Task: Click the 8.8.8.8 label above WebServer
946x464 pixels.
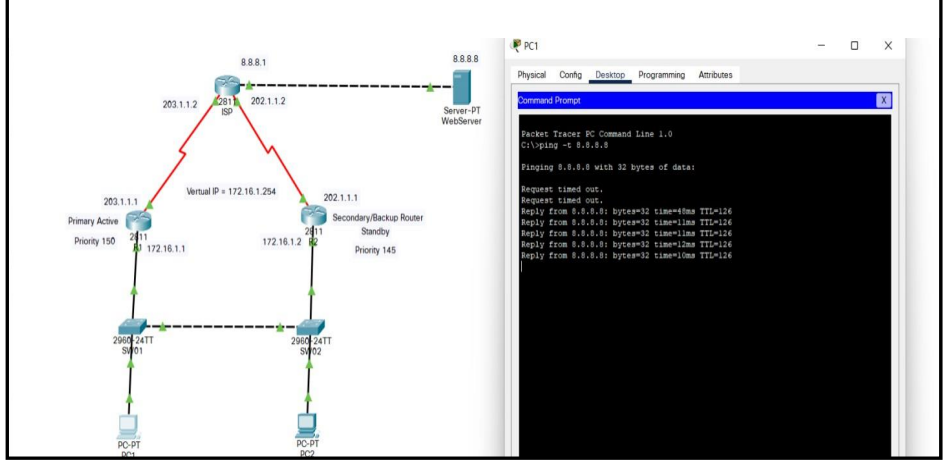Action: coord(466,59)
